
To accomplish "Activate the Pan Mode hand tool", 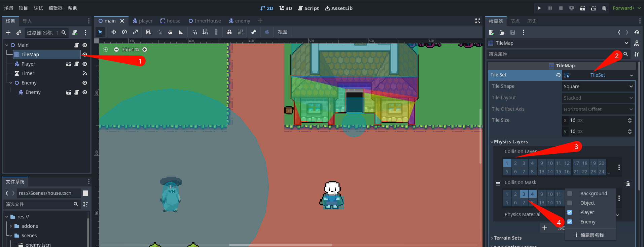I will pyautogui.click(x=170, y=32).
